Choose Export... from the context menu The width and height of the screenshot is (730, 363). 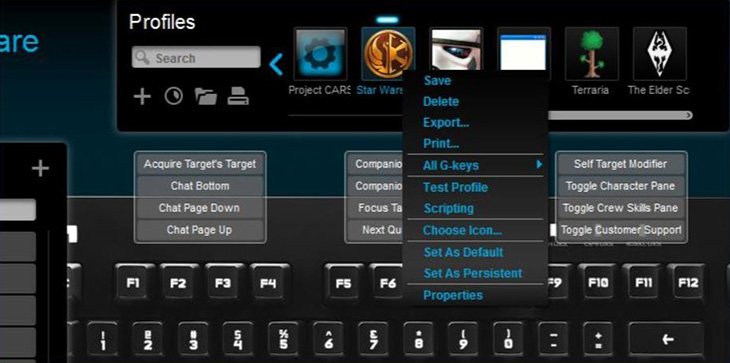(446, 123)
